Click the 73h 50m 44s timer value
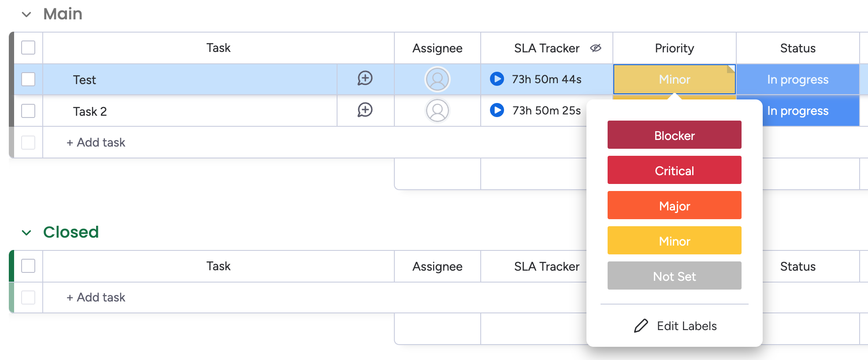 [546, 79]
